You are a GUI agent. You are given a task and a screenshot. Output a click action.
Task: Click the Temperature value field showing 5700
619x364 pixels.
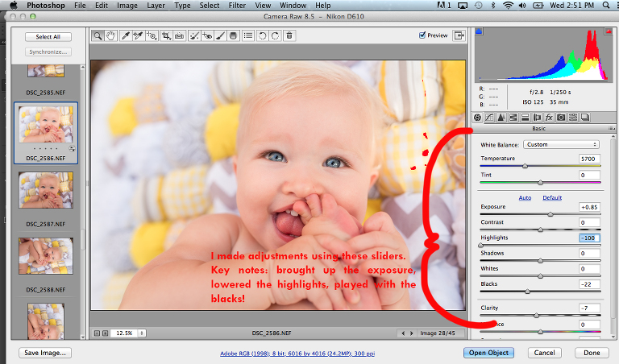pos(589,159)
